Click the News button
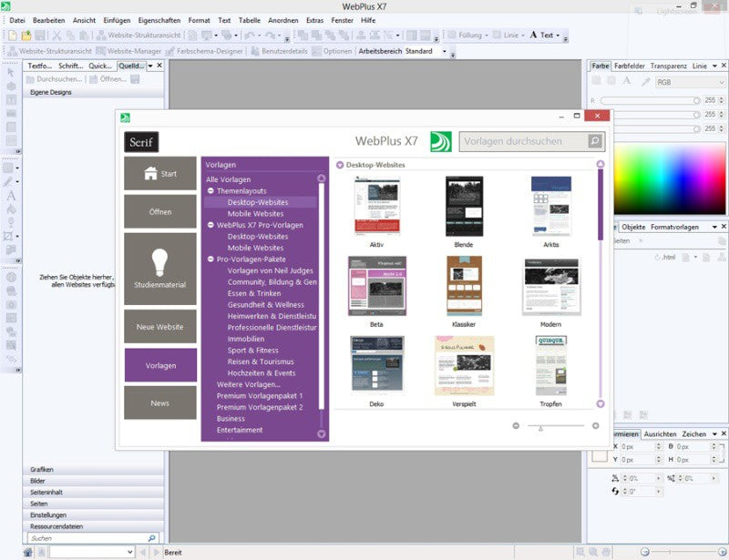The height and width of the screenshot is (560, 729). pos(160,402)
